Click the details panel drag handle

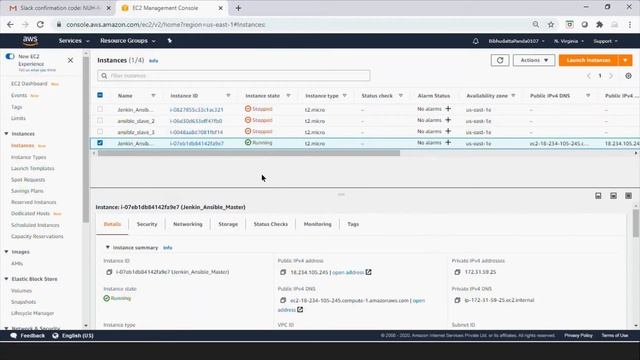tap(341, 194)
